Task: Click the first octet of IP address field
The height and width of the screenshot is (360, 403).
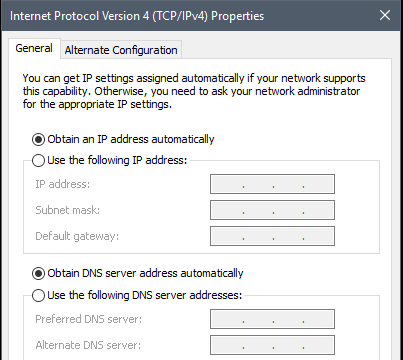Action: 227,184
